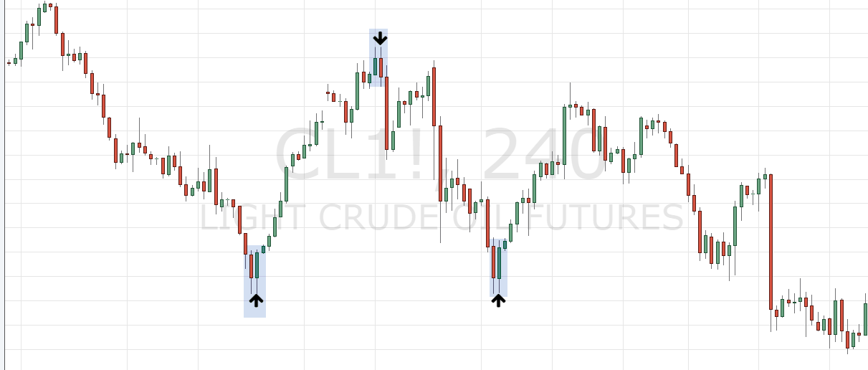Click the huge red gap-down candle at far right

[771, 241]
